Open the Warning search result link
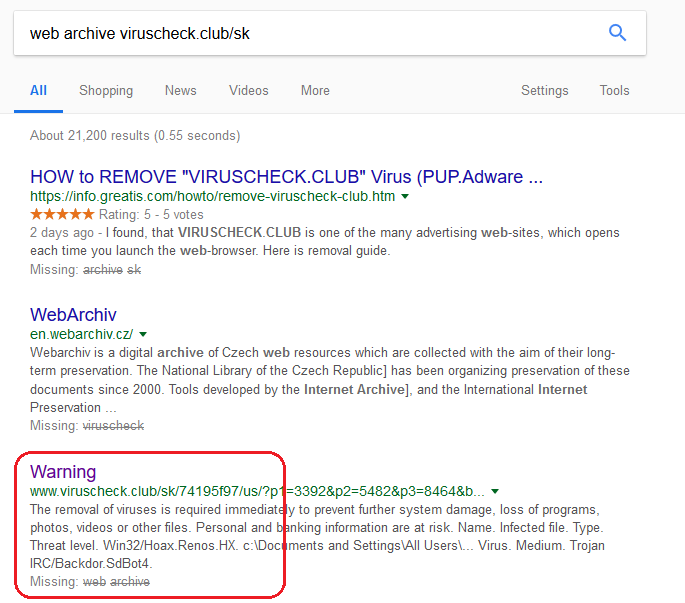The height and width of the screenshot is (603, 685). [63, 471]
